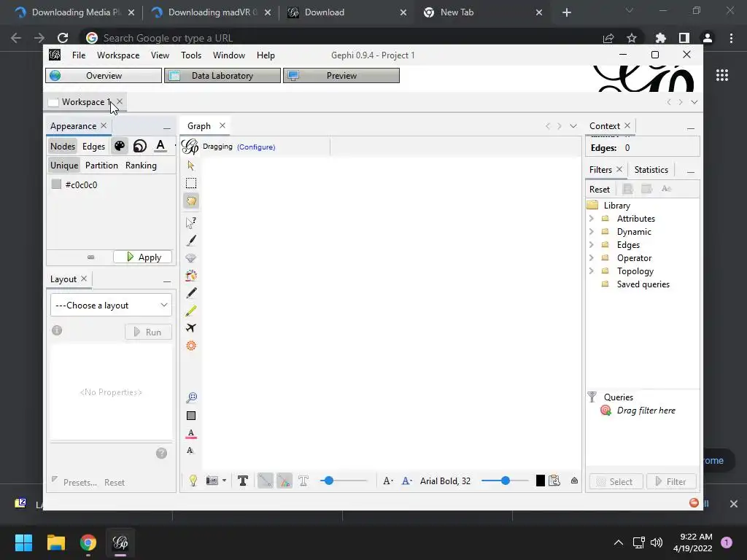Toggle Show Edge Labels button

point(303,481)
